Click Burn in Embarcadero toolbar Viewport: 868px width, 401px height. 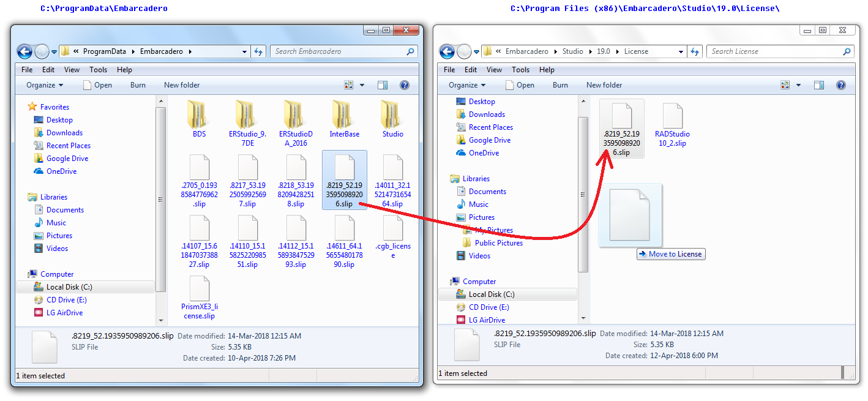[x=138, y=85]
